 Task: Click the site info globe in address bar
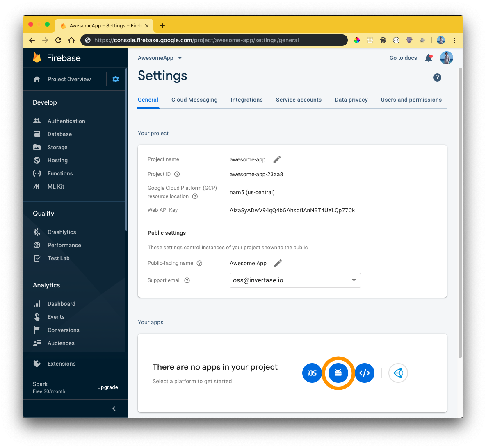(88, 40)
